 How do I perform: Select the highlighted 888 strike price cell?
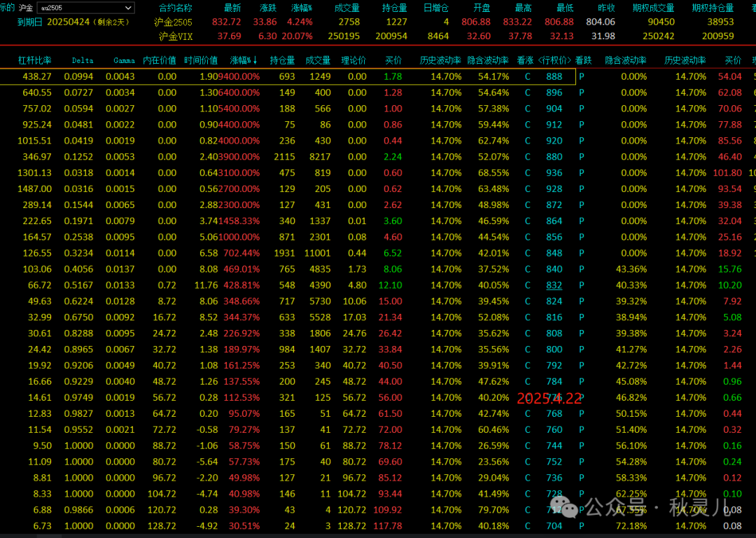554,76
